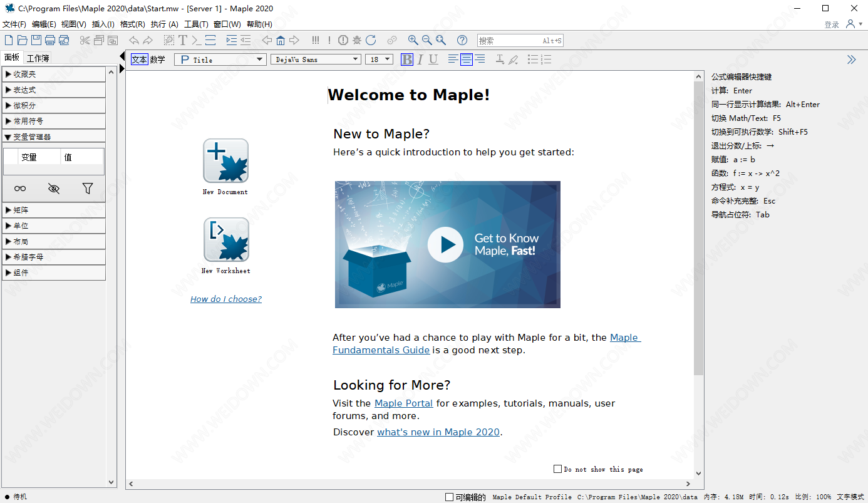Interrupt the computation with the stop icon

tap(343, 40)
